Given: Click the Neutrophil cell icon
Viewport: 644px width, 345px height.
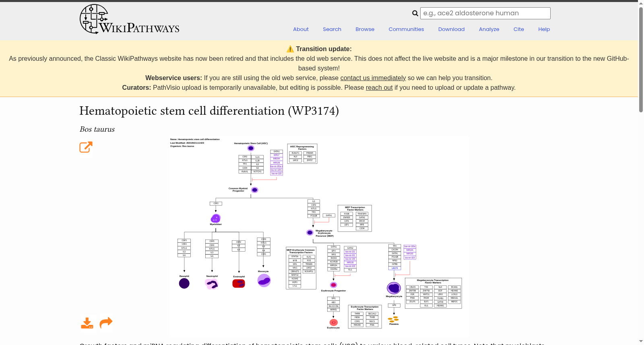Looking at the screenshot, I should pyautogui.click(x=212, y=284).
